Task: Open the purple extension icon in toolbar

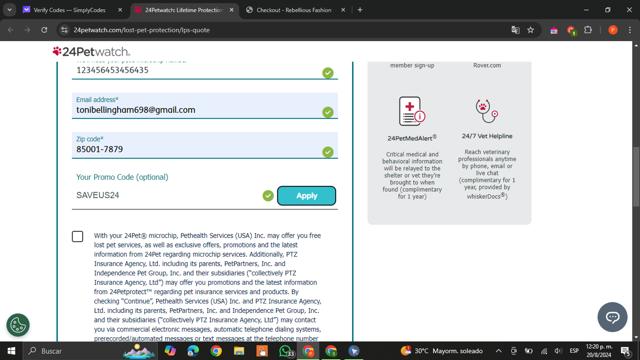Action: tap(554, 30)
